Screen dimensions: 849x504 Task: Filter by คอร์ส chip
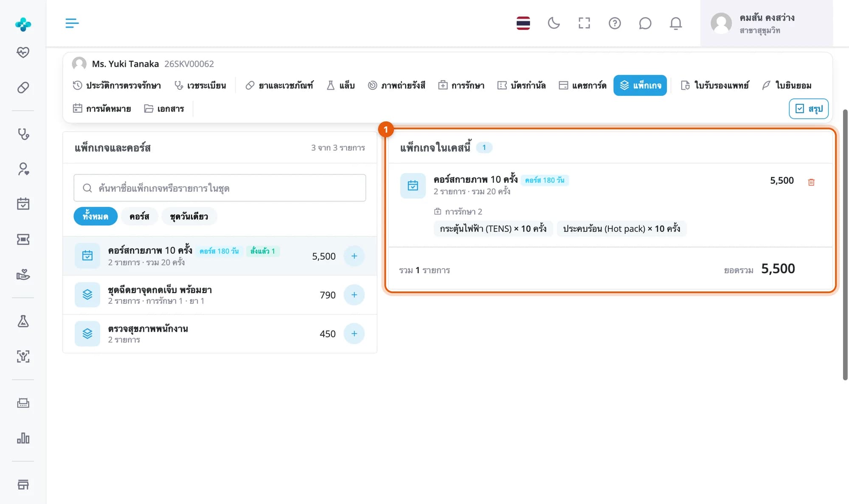(139, 216)
